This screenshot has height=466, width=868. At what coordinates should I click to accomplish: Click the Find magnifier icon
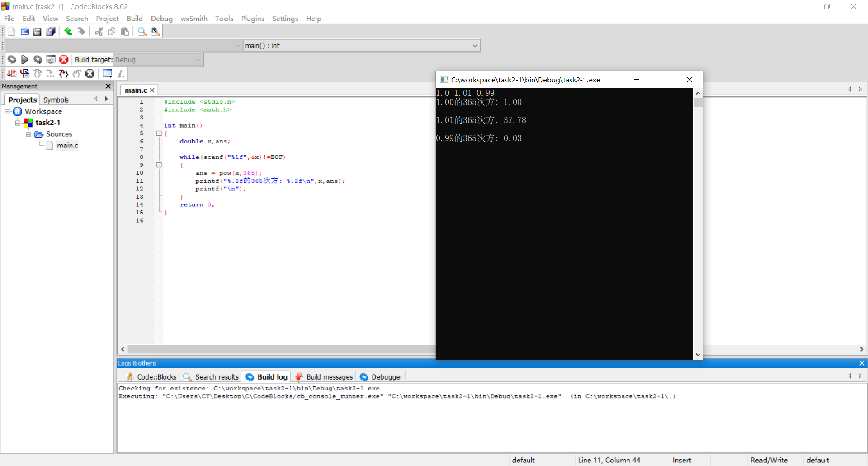tap(142, 31)
